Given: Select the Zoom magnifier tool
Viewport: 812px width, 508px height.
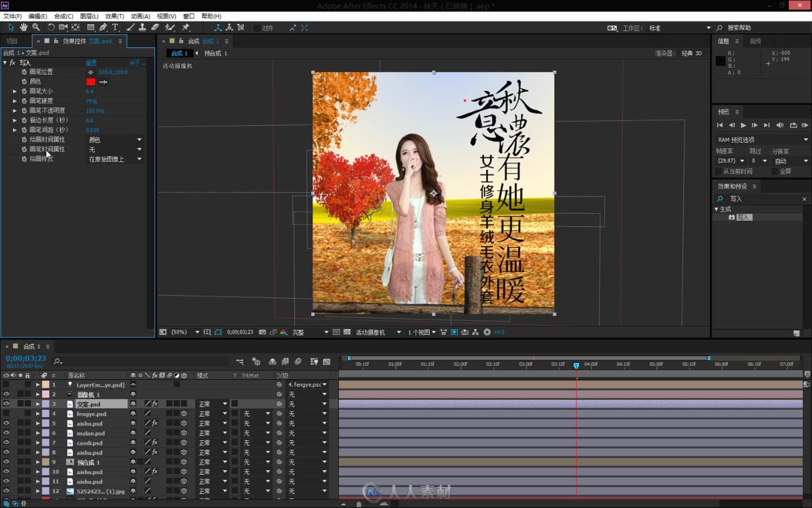Looking at the screenshot, I should (36, 28).
